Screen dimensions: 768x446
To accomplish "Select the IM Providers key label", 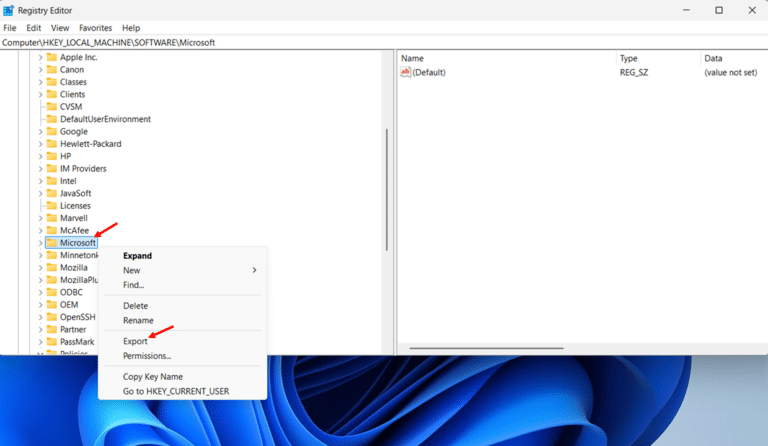I will (x=83, y=168).
